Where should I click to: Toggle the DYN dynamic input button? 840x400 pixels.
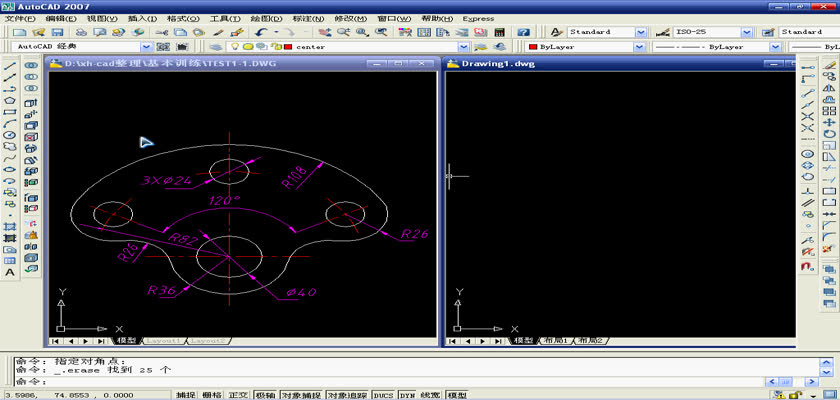[x=407, y=395]
